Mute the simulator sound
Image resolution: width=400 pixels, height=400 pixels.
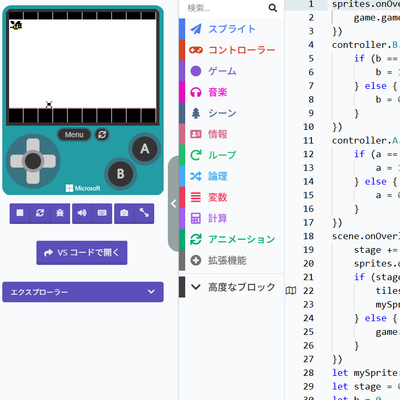tap(82, 213)
